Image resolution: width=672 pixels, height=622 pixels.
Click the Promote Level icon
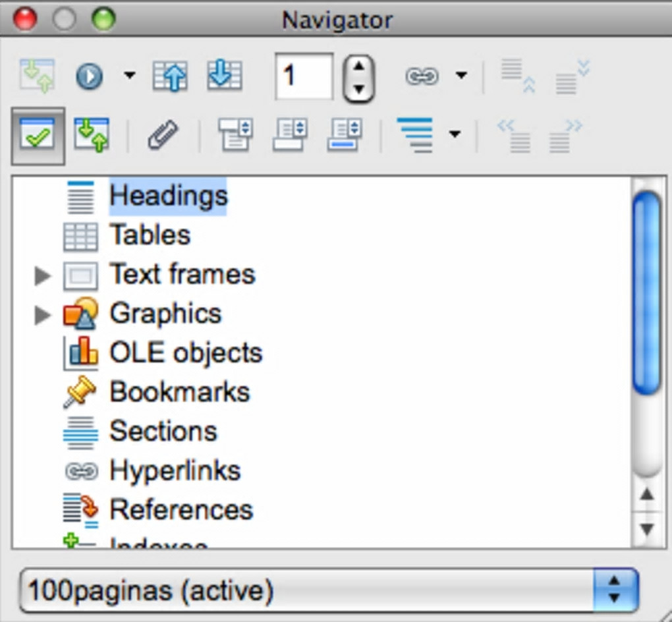click(x=515, y=136)
